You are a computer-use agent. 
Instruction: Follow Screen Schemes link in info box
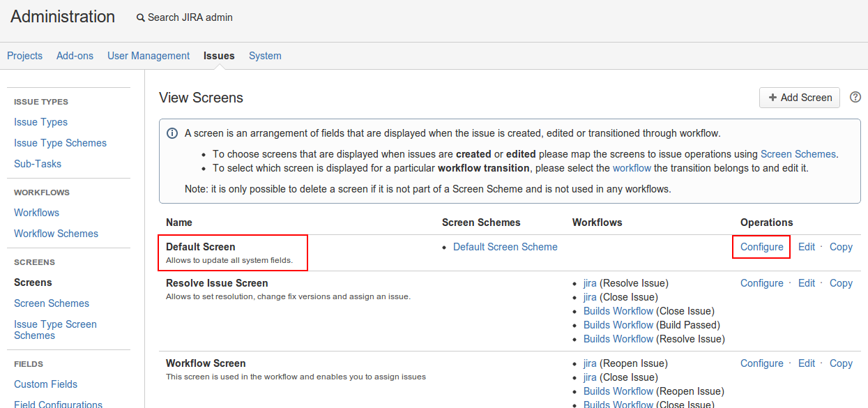798,154
